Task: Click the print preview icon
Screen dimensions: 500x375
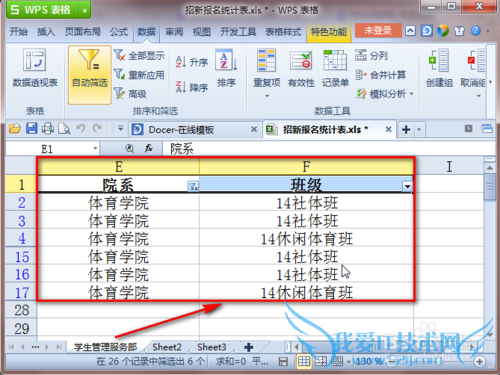Action: [64, 129]
